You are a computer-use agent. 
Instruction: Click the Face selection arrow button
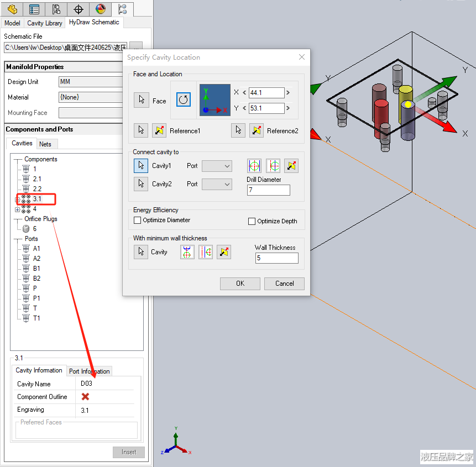(142, 100)
